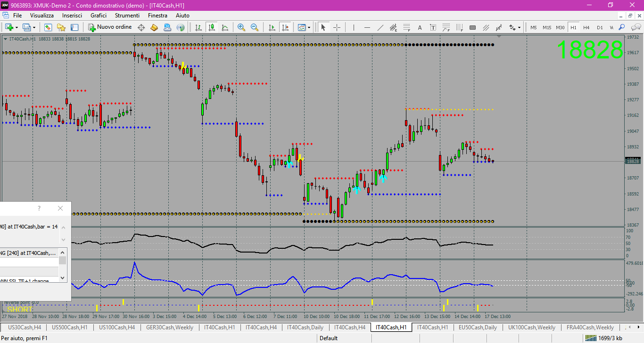Expand the templates dropdown arrow
The width and height of the screenshot is (644, 343).
click(309, 27)
